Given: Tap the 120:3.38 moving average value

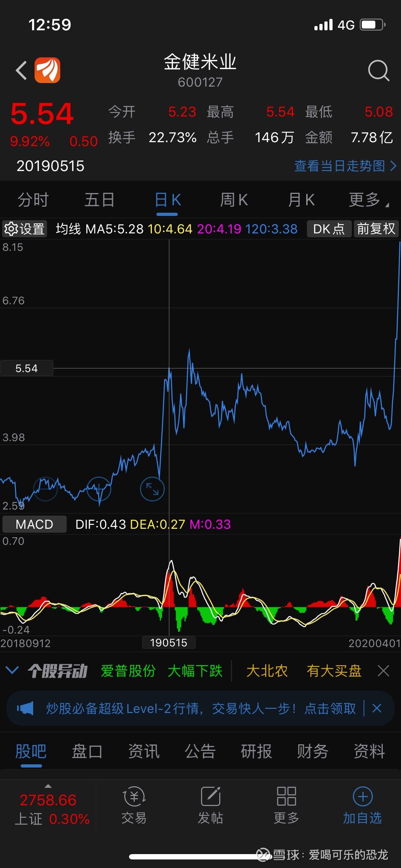Looking at the screenshot, I should click(271, 229).
